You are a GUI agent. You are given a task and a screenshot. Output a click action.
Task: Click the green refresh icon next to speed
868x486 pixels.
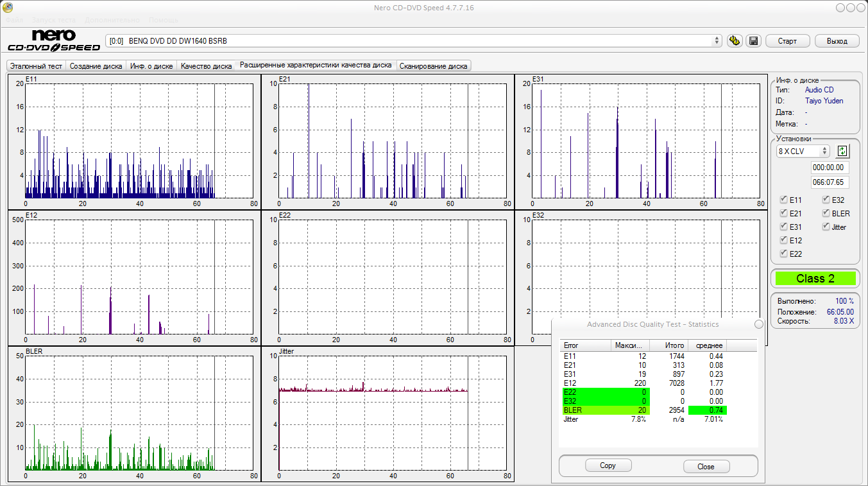tap(842, 151)
